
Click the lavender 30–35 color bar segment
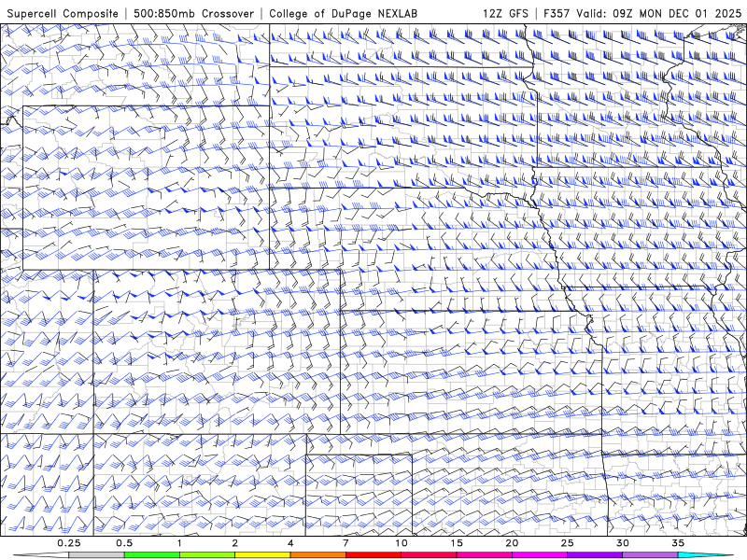click(x=650, y=555)
